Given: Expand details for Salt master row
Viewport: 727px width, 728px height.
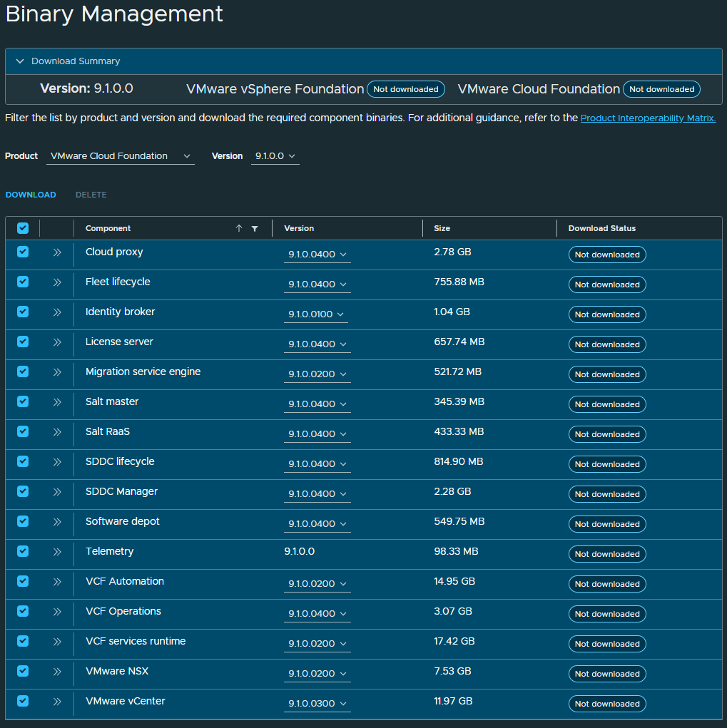Looking at the screenshot, I should pos(56,402).
